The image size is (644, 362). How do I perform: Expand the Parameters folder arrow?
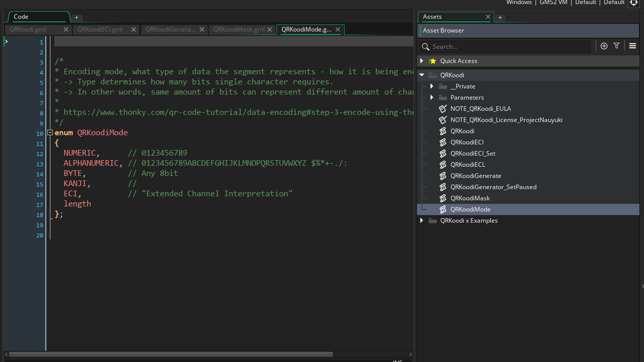[x=432, y=98]
